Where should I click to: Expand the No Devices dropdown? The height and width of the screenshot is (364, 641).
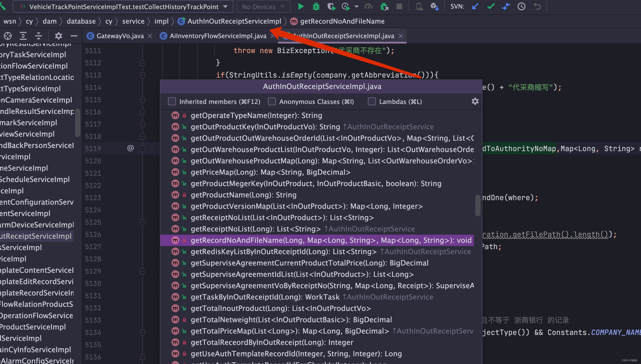tap(263, 7)
